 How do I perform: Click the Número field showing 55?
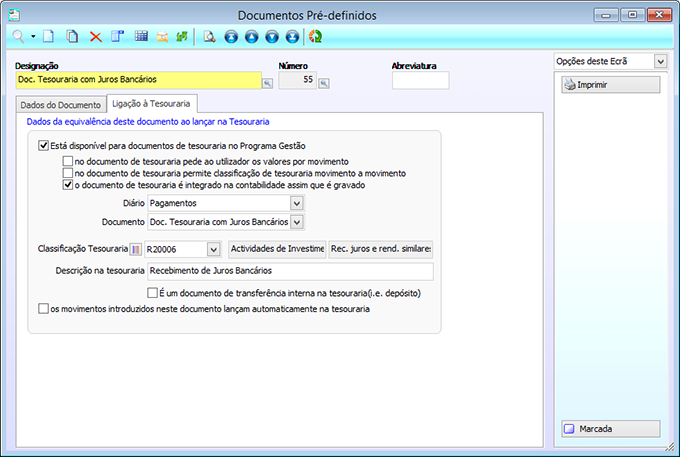click(298, 80)
